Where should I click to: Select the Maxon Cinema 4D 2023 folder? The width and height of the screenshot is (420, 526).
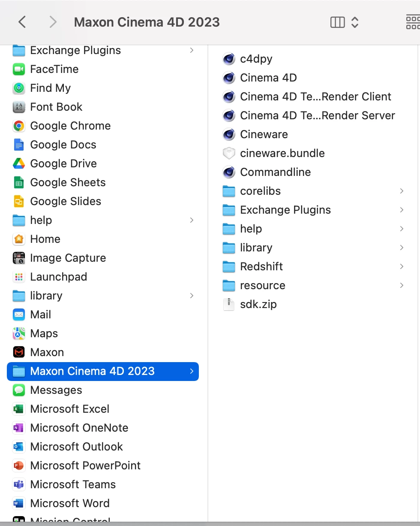pyautogui.click(x=103, y=371)
